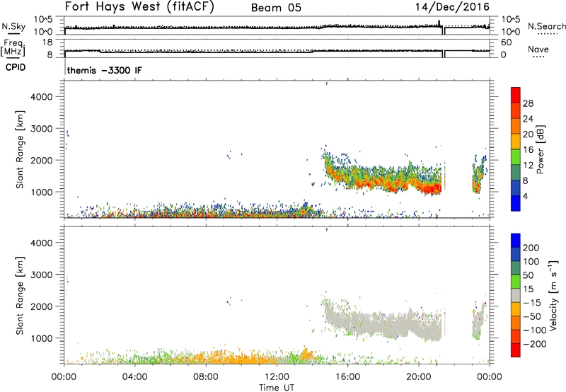Click the 'themis -3300 IF' text
The image size is (566, 392).
104,70
